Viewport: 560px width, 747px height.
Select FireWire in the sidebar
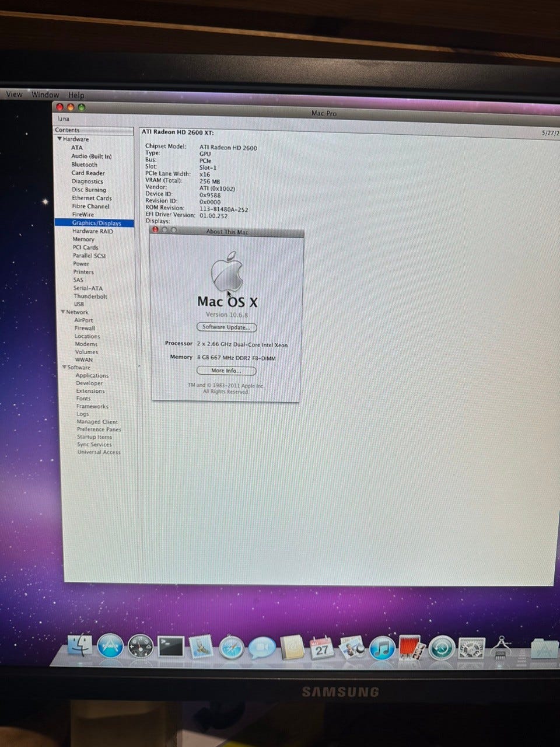(83, 214)
